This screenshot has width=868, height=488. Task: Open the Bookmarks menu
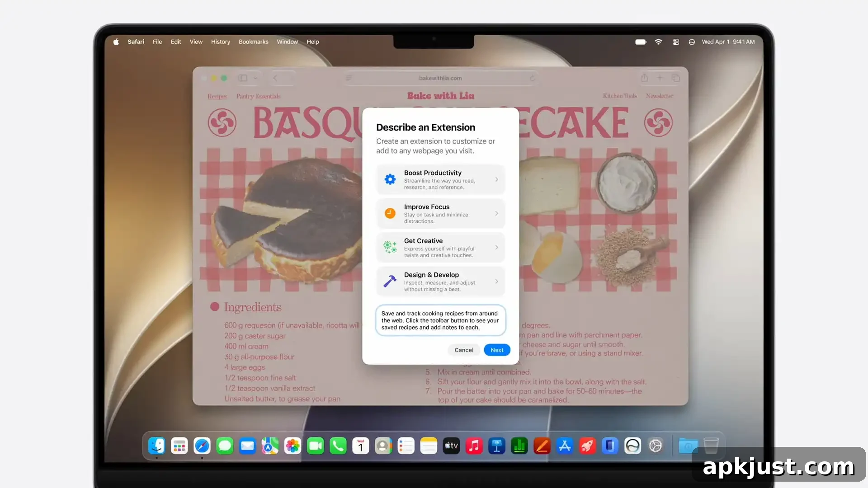click(x=253, y=42)
